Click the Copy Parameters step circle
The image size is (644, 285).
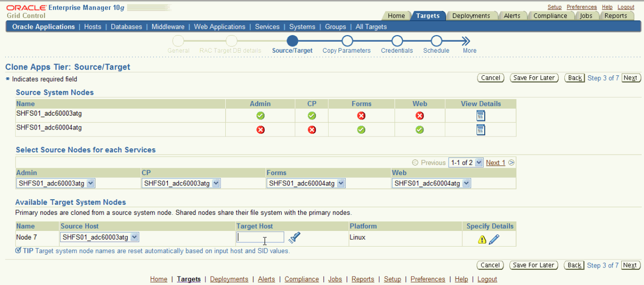click(x=347, y=41)
